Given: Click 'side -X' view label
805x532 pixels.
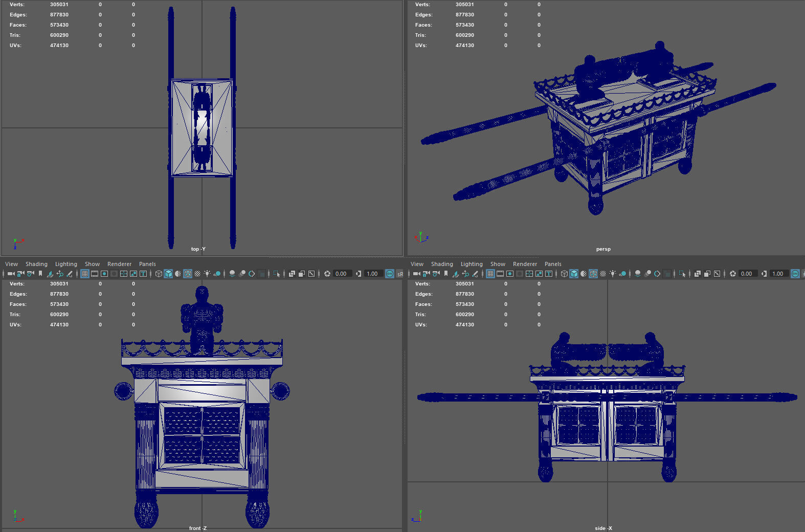Looking at the screenshot, I should coord(603,528).
